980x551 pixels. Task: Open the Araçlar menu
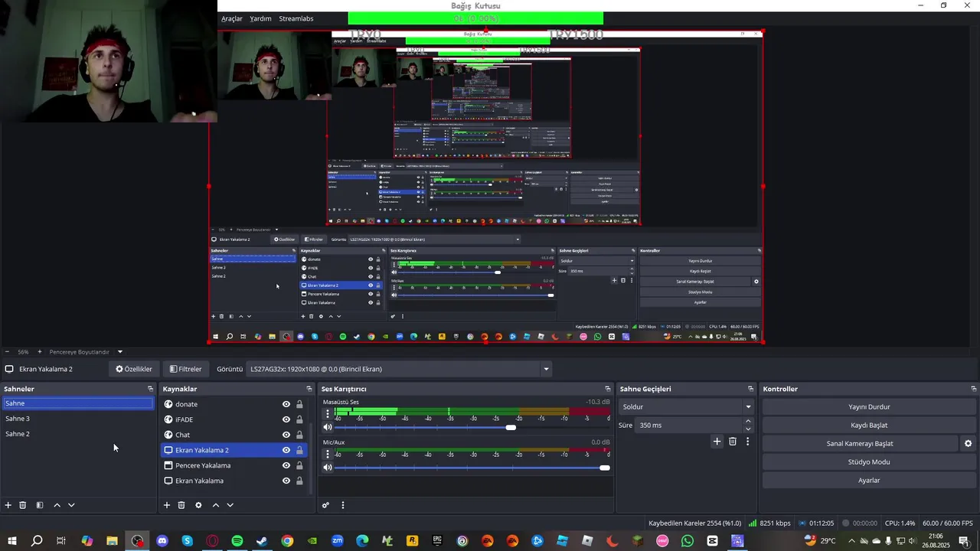(232, 18)
